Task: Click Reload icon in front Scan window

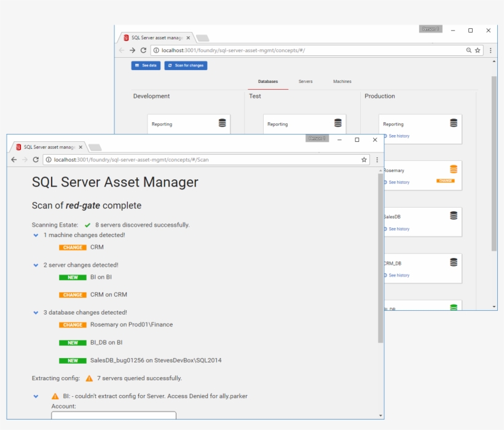Action: pyautogui.click(x=36, y=160)
